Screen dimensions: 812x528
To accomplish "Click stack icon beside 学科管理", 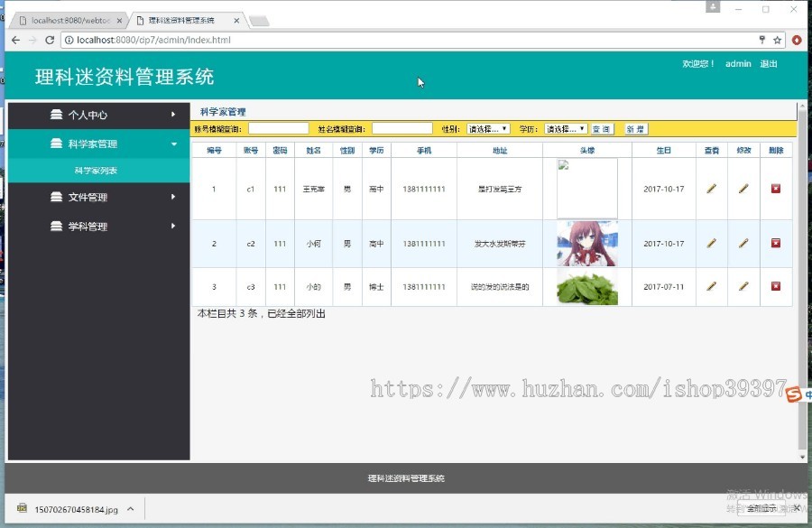I will coord(57,226).
